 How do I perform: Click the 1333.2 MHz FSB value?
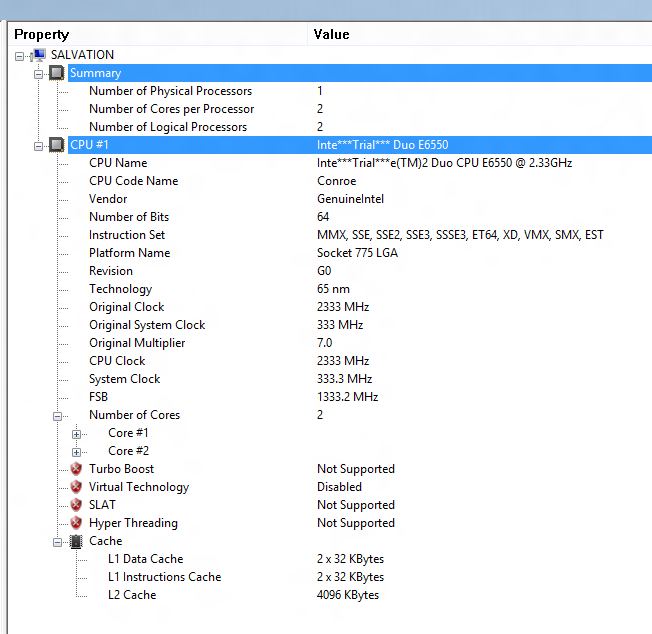(x=347, y=397)
